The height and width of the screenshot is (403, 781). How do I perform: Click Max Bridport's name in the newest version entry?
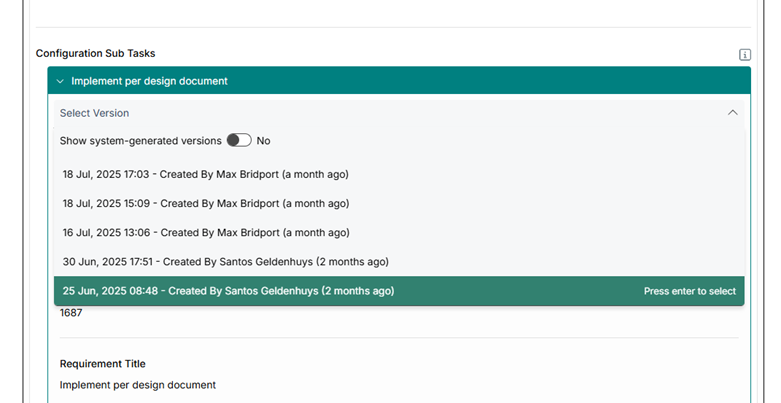tap(248, 174)
